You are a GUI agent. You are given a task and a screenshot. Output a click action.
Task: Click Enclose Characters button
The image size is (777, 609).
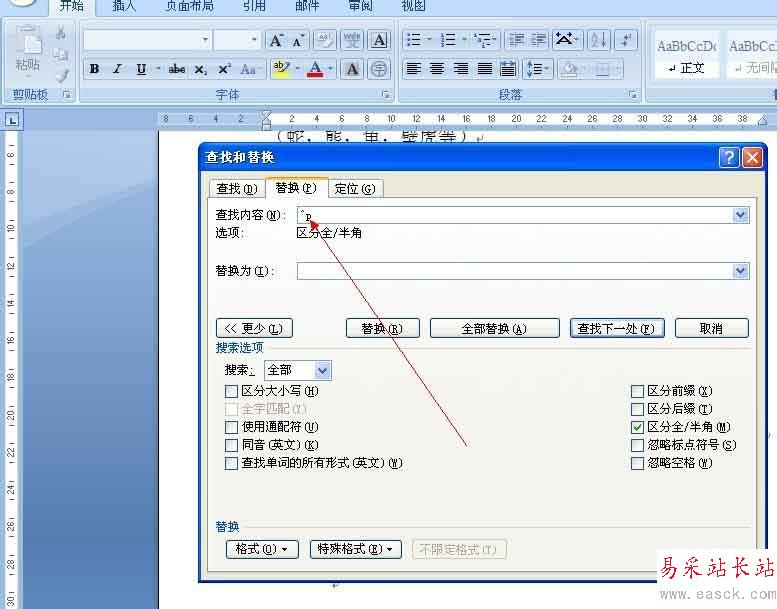pos(379,69)
